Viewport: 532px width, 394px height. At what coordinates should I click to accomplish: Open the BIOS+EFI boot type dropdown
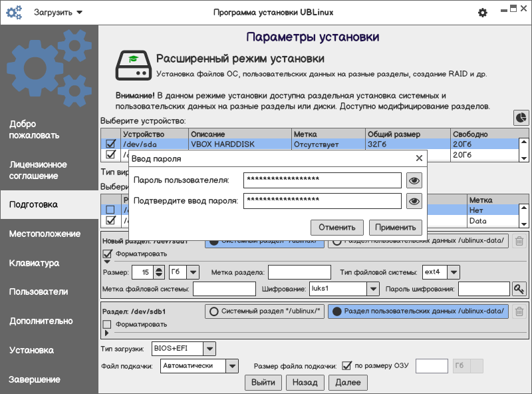tap(209, 348)
